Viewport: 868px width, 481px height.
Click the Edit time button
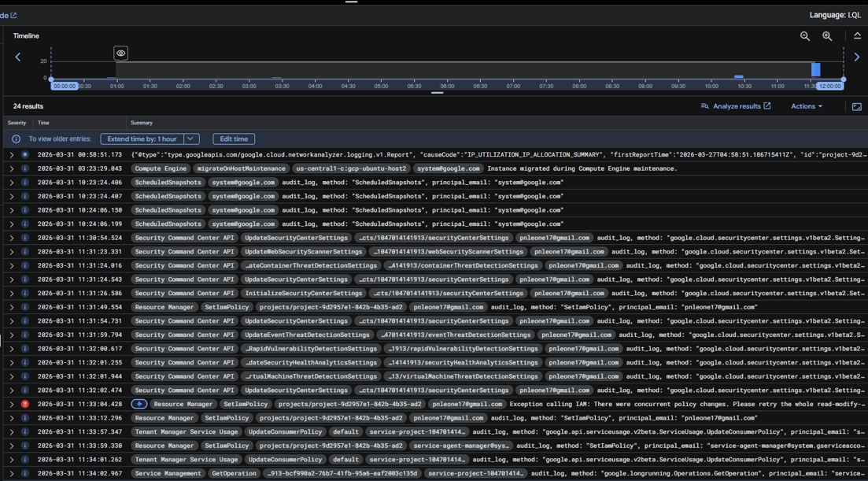tap(233, 139)
